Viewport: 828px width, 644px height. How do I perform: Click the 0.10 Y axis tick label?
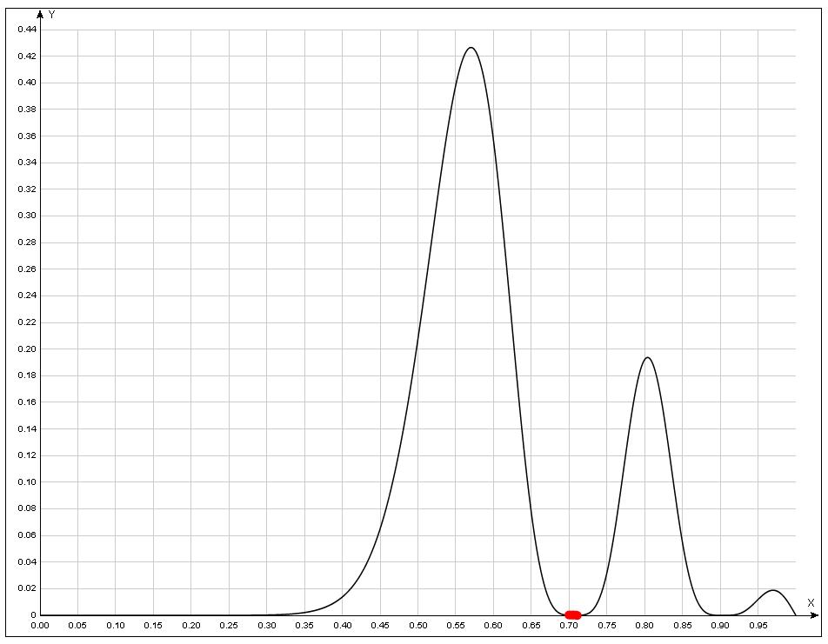[27, 482]
